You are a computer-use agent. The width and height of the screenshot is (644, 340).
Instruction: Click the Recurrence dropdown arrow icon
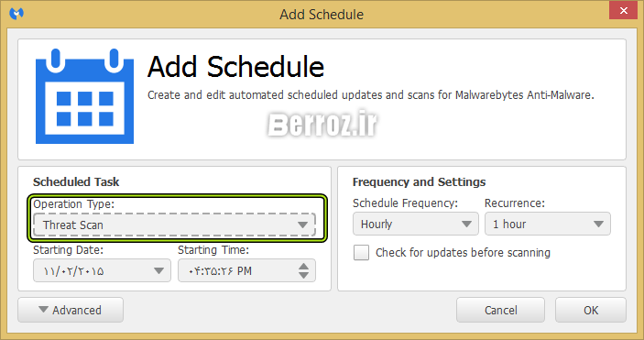(598, 224)
